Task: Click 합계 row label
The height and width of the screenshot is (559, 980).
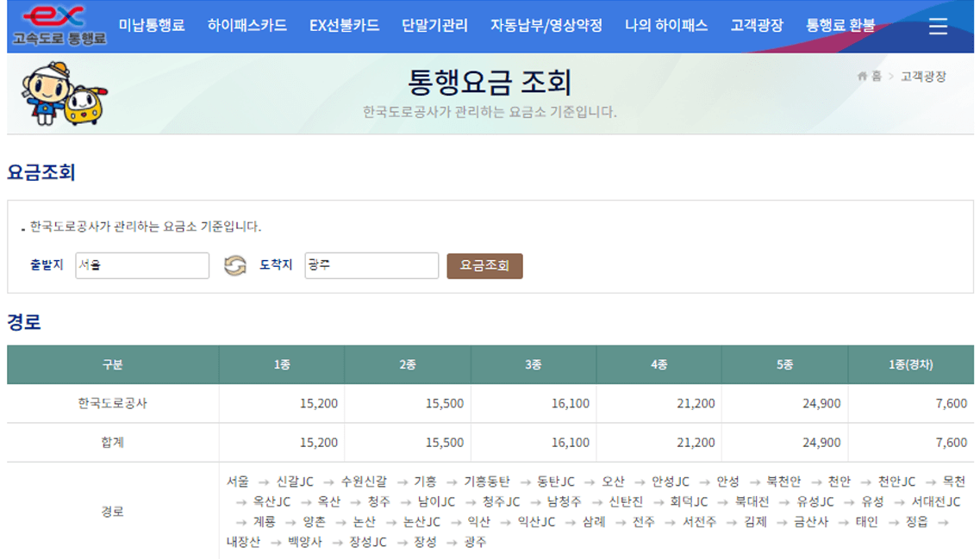Action: coord(113,442)
